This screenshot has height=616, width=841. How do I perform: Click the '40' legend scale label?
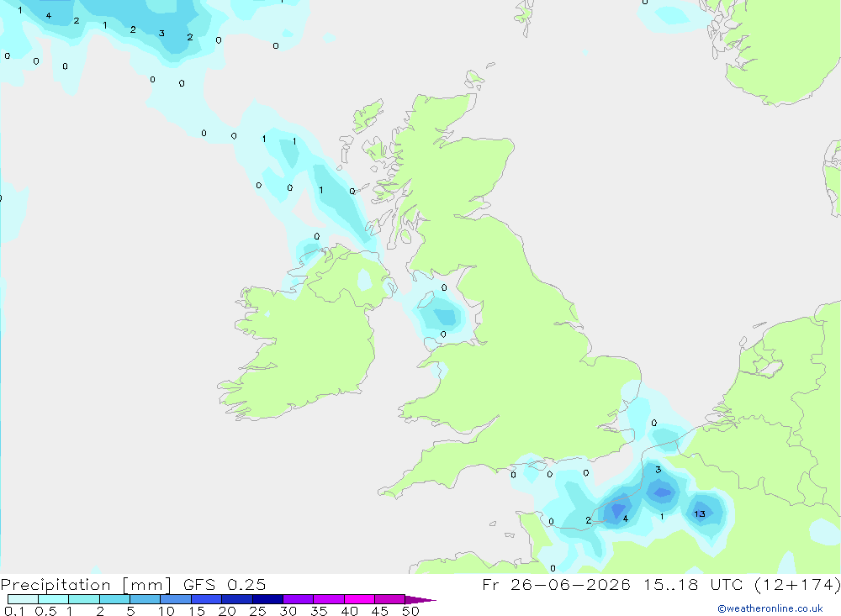[350, 611]
